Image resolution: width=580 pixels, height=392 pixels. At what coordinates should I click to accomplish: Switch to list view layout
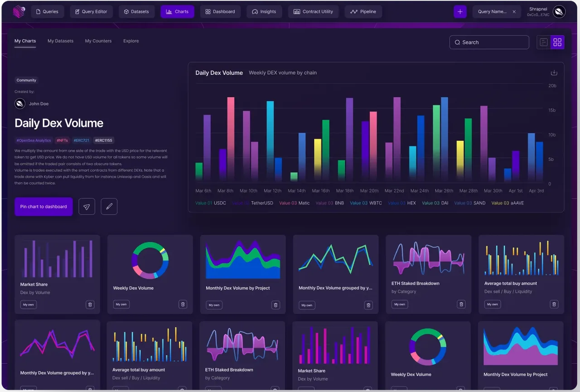[x=544, y=42]
